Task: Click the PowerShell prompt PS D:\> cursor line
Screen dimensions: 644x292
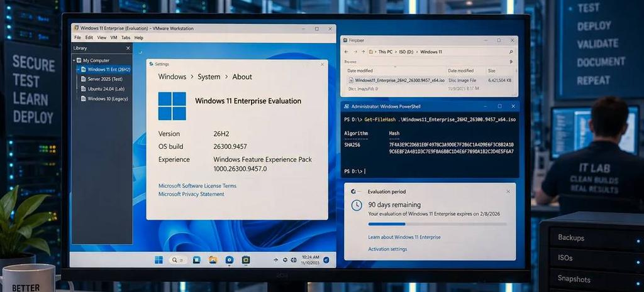Action: pos(355,171)
